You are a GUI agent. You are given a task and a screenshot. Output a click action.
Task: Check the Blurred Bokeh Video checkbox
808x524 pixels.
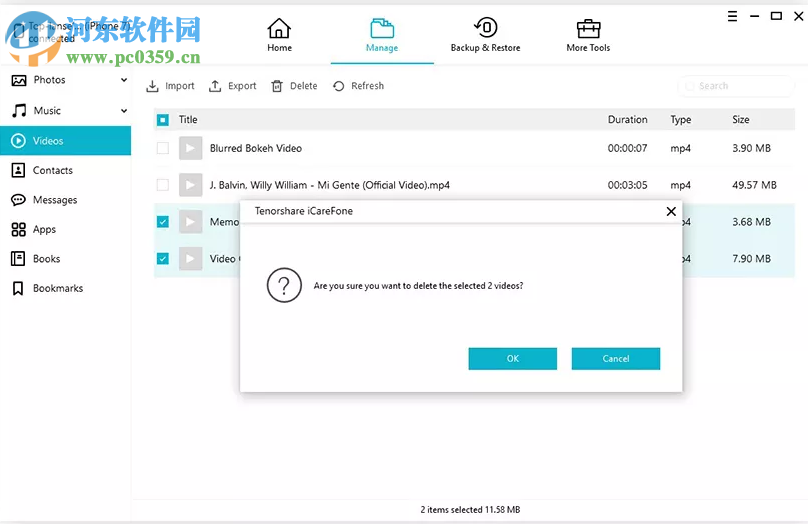163,148
